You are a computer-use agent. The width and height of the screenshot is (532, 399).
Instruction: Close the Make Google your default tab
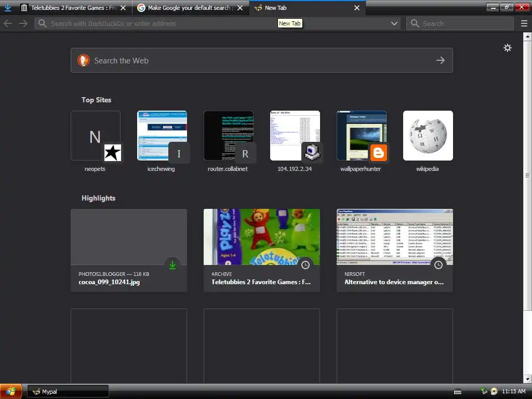[x=240, y=7]
